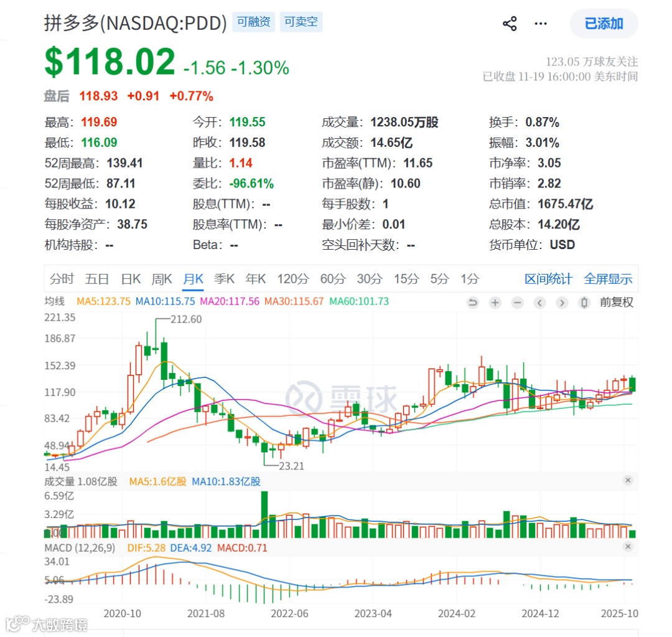Click the 每股收益 value 10.12
The width and height of the screenshot is (672, 637).
coord(120,204)
